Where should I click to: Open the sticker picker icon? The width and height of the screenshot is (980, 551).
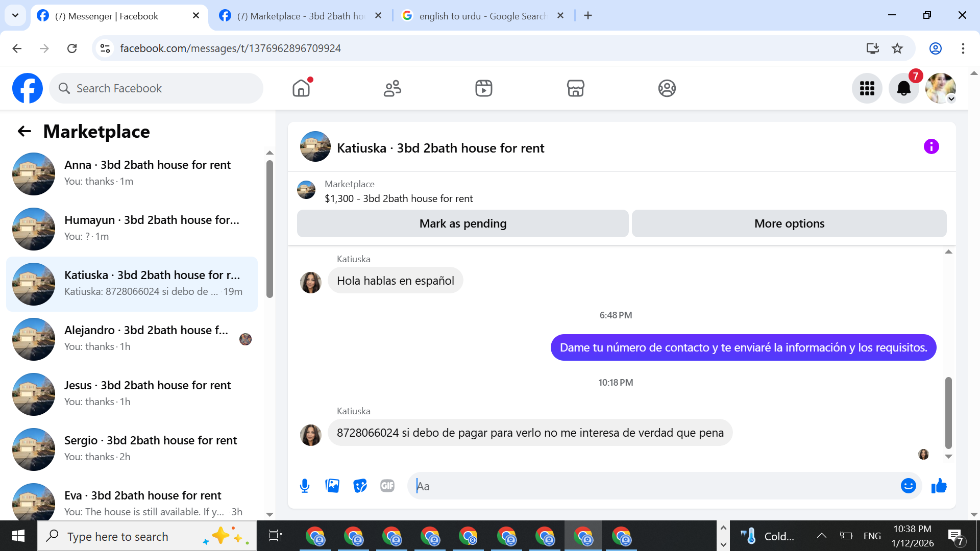[360, 486]
